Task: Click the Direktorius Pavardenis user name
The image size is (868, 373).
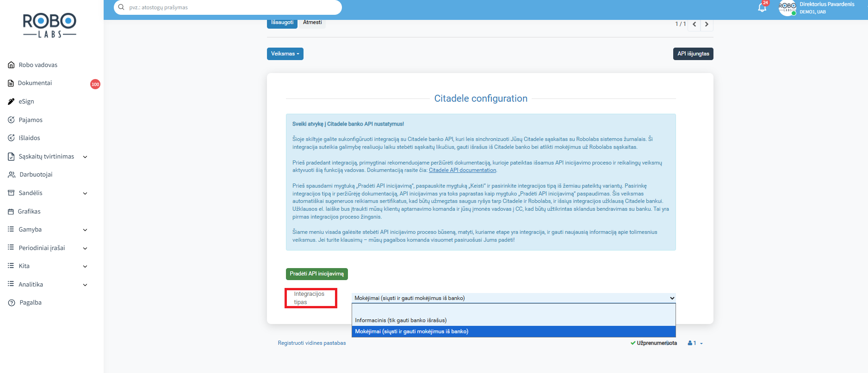Action: coord(827,4)
